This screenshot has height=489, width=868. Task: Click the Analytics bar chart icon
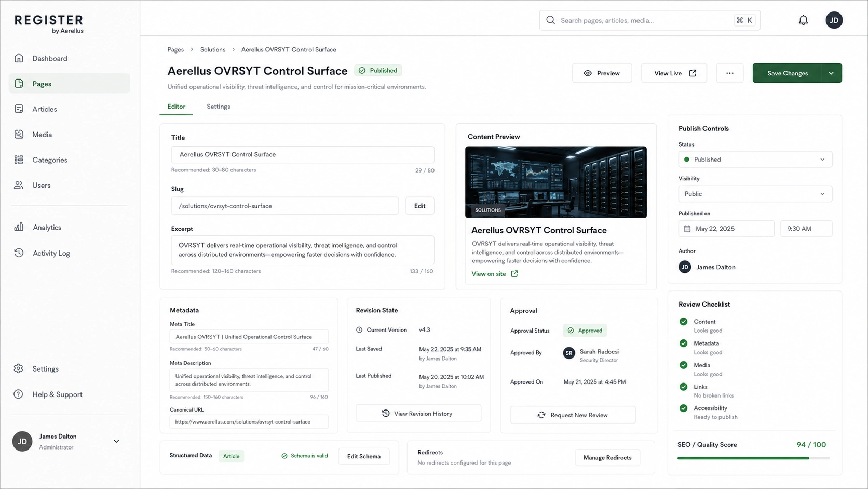[19, 227]
